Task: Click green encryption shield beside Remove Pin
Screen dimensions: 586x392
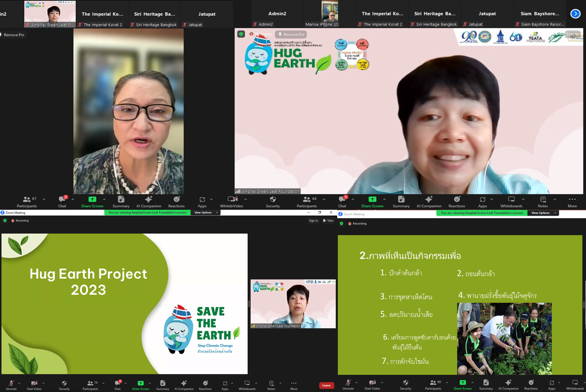Action: click(x=241, y=34)
